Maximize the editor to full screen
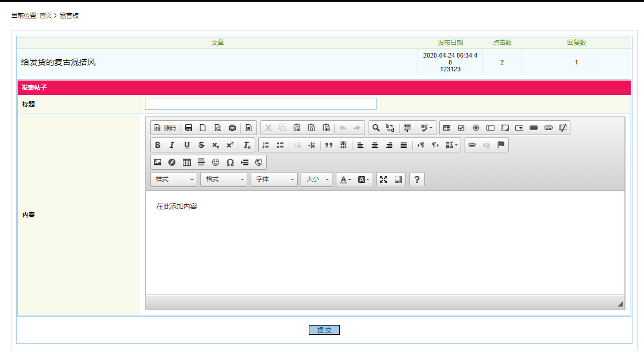 coord(384,179)
